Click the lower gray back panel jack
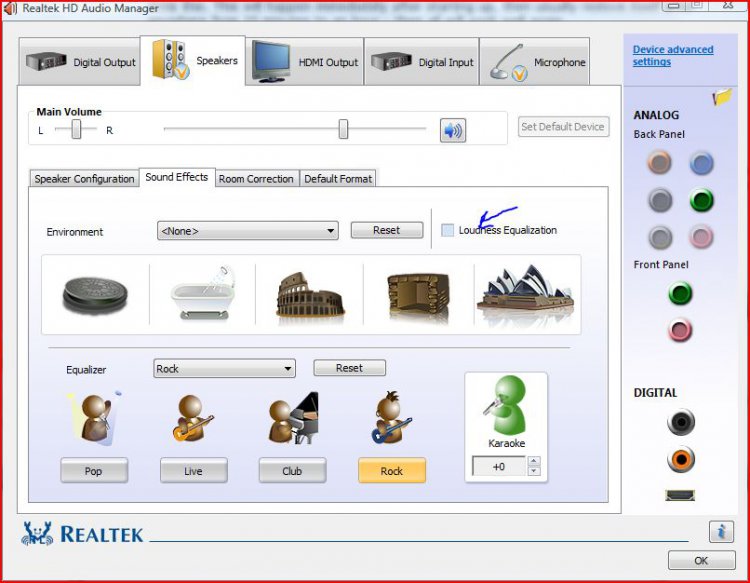The width and height of the screenshot is (750, 583). coord(660,237)
